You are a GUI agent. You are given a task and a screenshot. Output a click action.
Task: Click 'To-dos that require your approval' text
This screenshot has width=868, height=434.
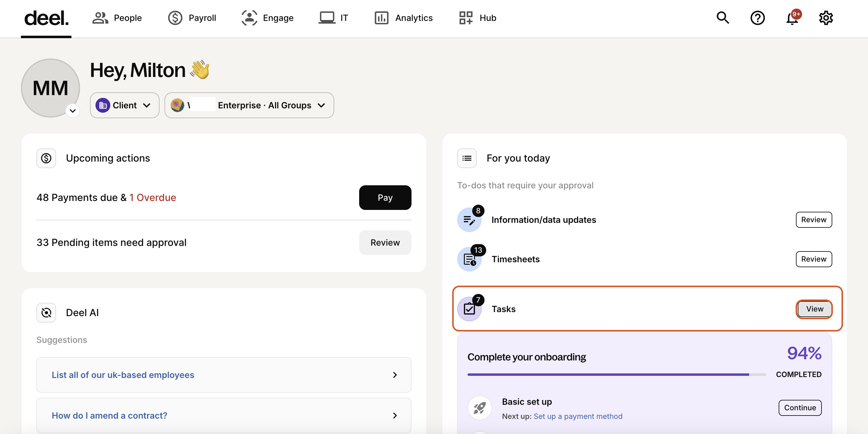tap(525, 186)
